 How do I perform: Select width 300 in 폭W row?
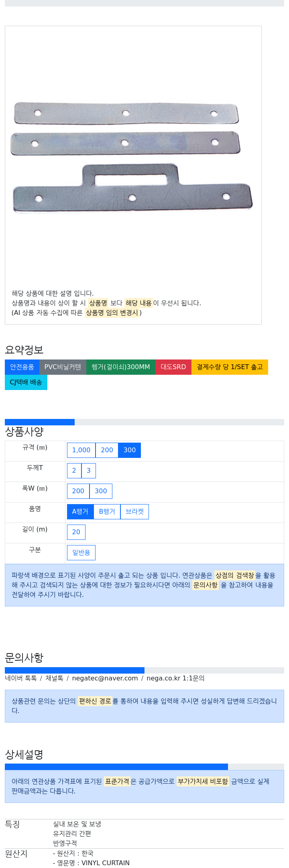coord(101,491)
